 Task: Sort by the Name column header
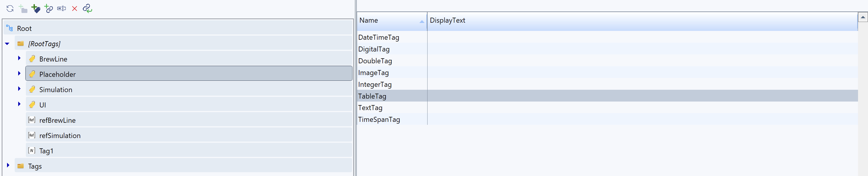[x=391, y=21]
